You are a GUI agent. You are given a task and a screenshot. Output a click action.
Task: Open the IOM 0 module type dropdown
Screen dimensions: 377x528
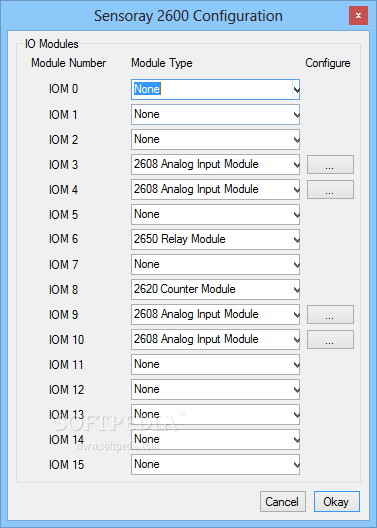215,89
